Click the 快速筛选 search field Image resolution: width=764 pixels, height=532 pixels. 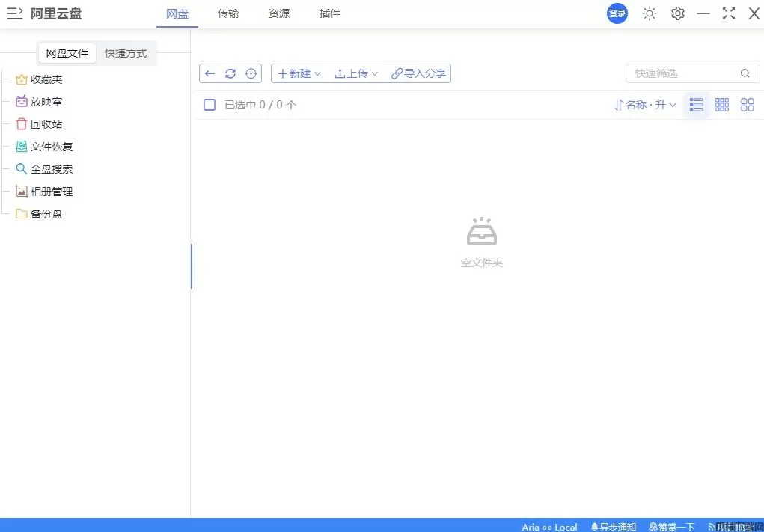click(682, 73)
